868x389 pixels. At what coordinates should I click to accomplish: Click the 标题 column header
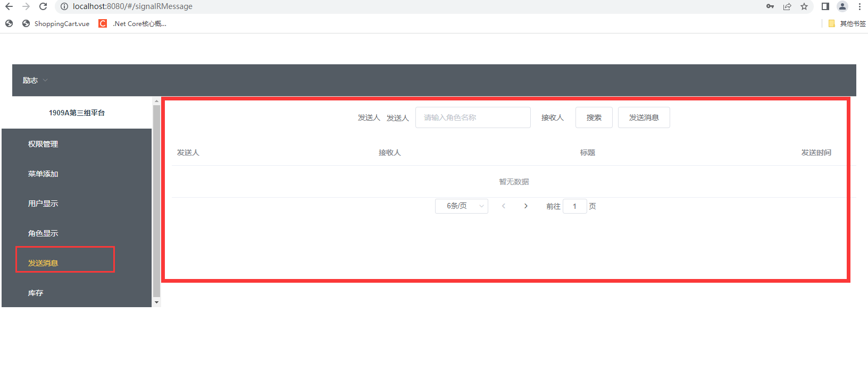[588, 153]
